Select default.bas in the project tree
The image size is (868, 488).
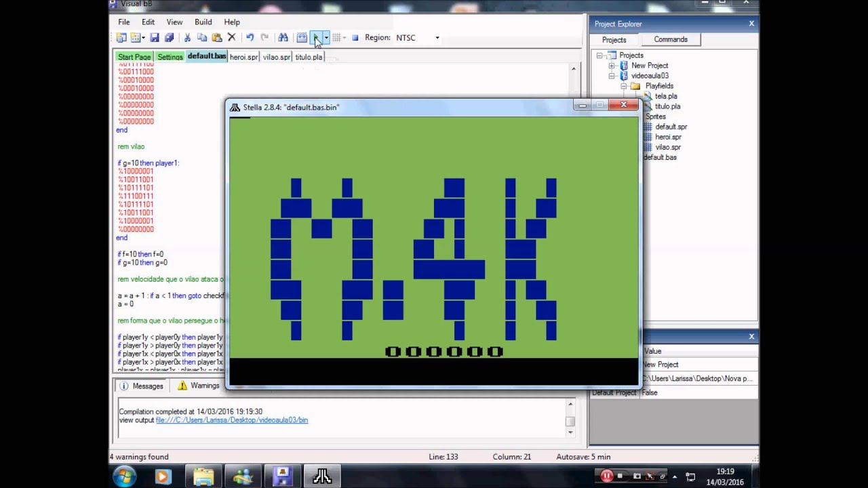pyautogui.click(x=660, y=157)
